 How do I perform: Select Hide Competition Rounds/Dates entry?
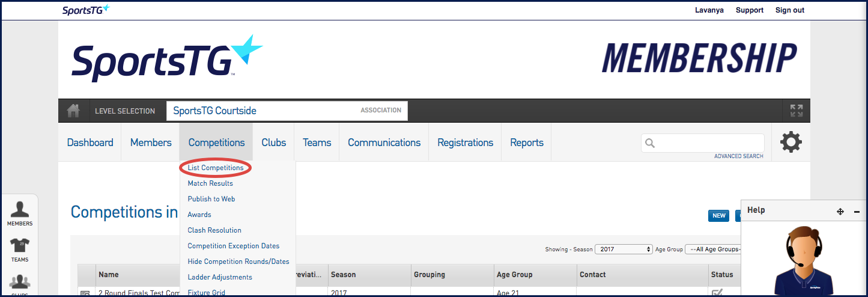238,262
